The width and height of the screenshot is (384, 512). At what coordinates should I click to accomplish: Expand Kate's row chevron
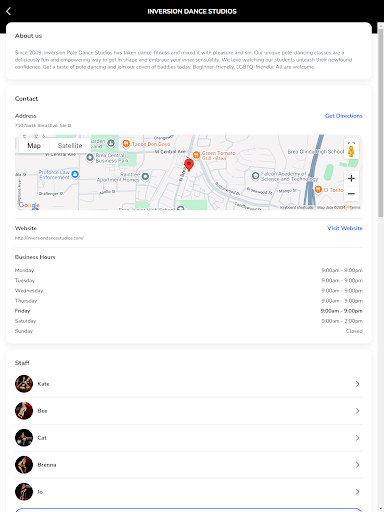(357, 384)
